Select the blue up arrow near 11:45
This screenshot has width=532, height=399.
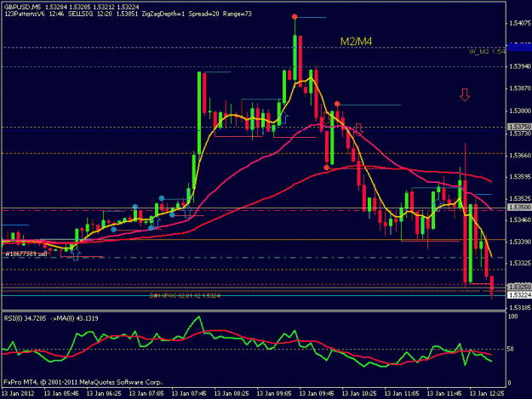pyautogui.click(x=438, y=205)
